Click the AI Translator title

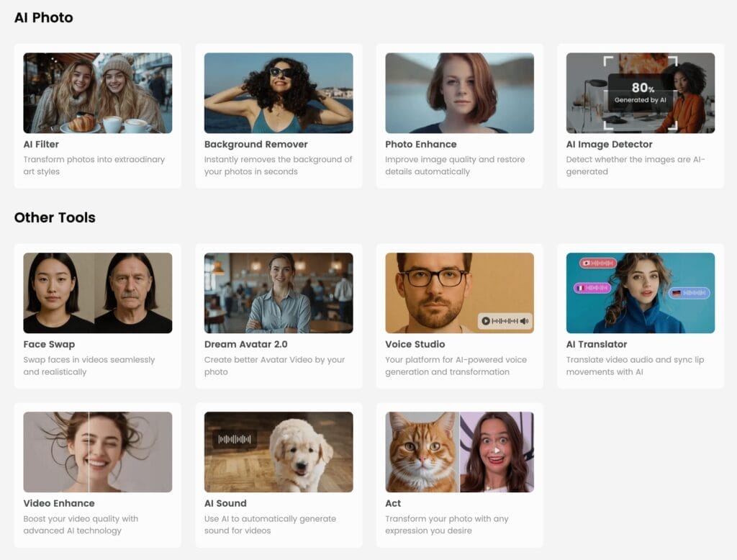[x=597, y=344]
